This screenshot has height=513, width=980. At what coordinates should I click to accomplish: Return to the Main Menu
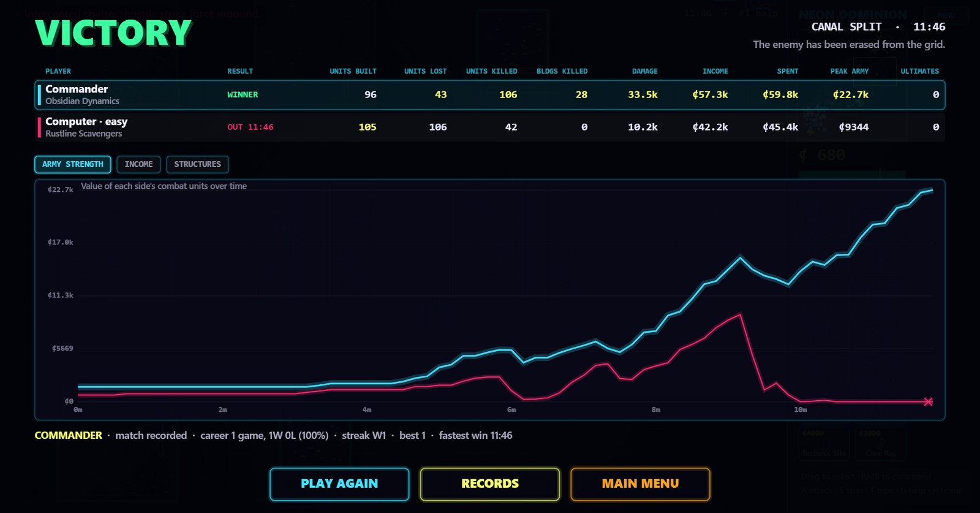(x=641, y=484)
